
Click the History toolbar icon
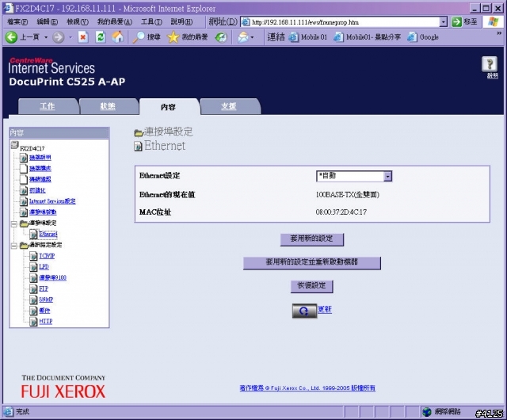click(x=221, y=37)
